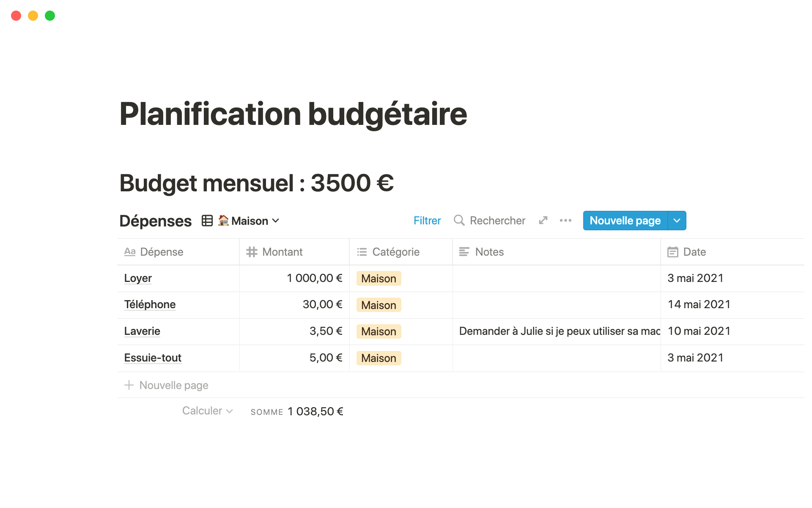Click the expand full-page arrows icon
Image resolution: width=812 pixels, height=508 pixels.
543,221
